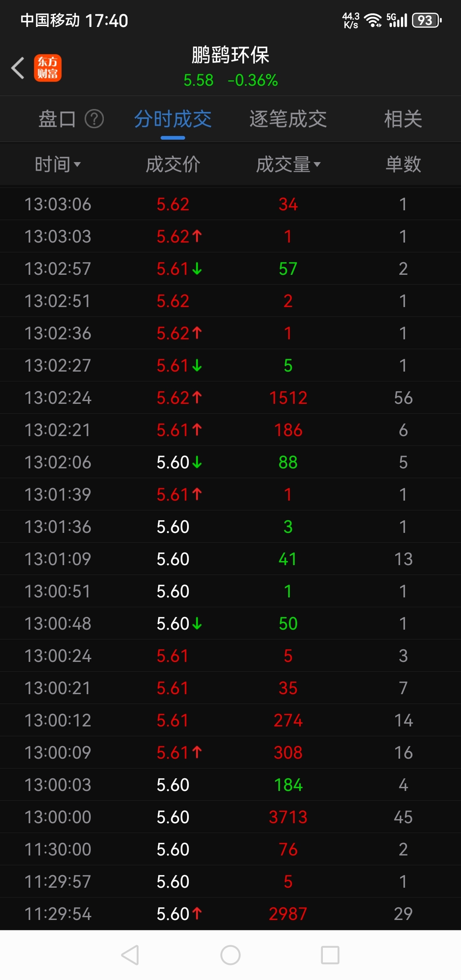This screenshot has width=461, height=980.
Task: Tap the 盘口 help question mark icon
Action: point(94,119)
